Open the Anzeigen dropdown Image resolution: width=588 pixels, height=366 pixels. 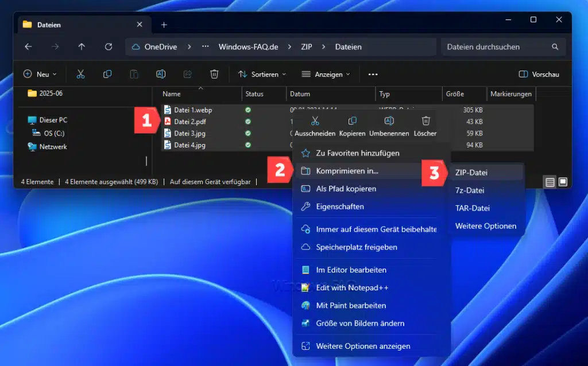(x=326, y=74)
